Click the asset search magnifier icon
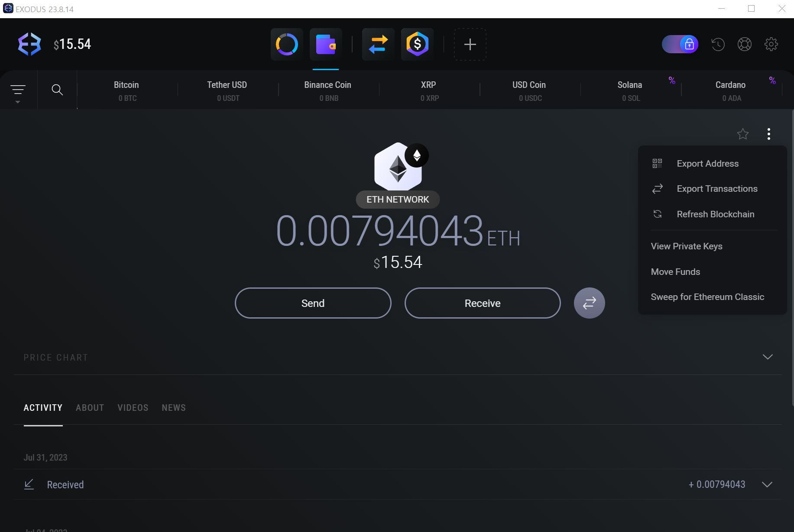 click(x=57, y=90)
